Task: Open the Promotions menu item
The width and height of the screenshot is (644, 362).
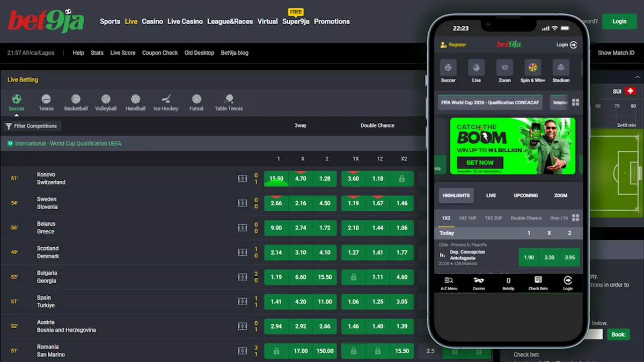Action: (332, 21)
